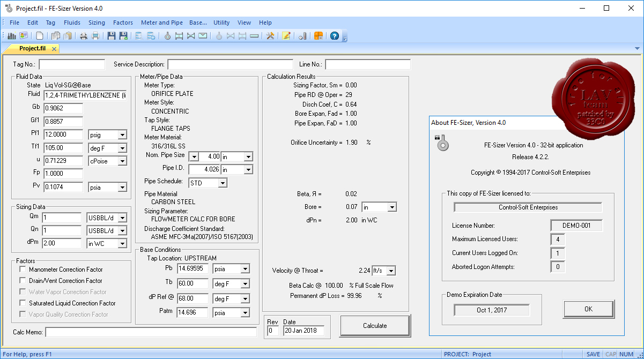Click the Rev number field
The width and height of the screenshot is (644, 359).
coord(273,331)
